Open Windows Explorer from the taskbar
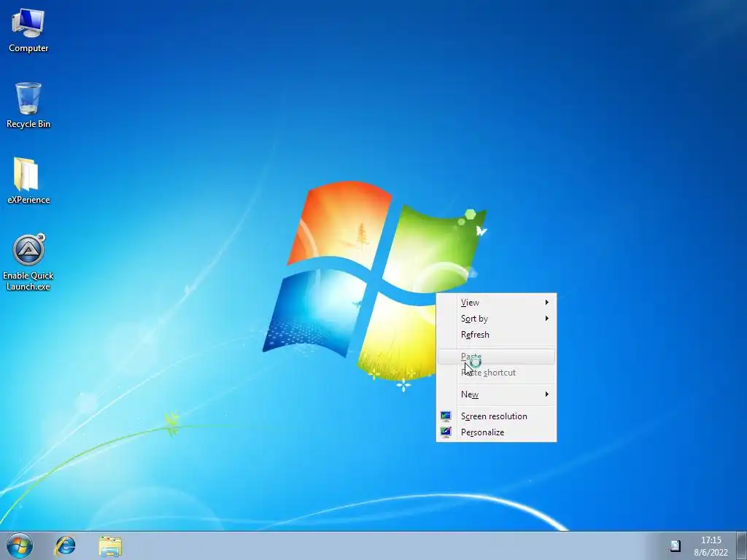Viewport: 747px width, 560px height. click(x=110, y=546)
